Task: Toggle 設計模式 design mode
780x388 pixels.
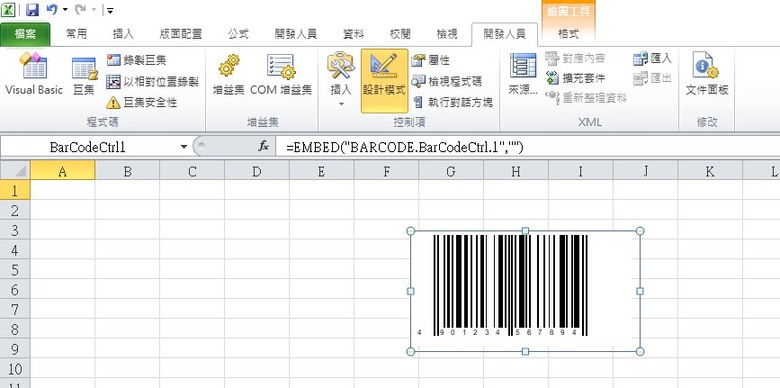Action: [384, 80]
